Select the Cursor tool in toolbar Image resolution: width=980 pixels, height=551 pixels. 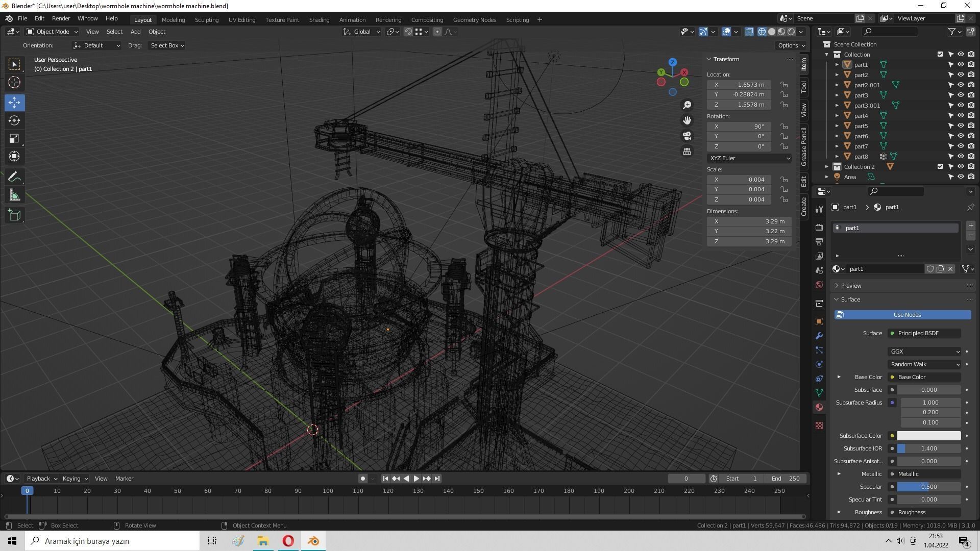pos(14,82)
